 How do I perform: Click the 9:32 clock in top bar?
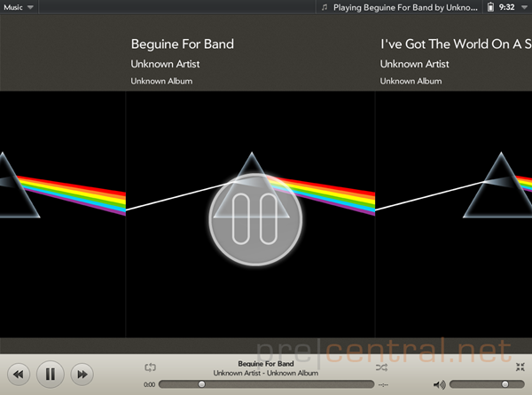tap(507, 7)
